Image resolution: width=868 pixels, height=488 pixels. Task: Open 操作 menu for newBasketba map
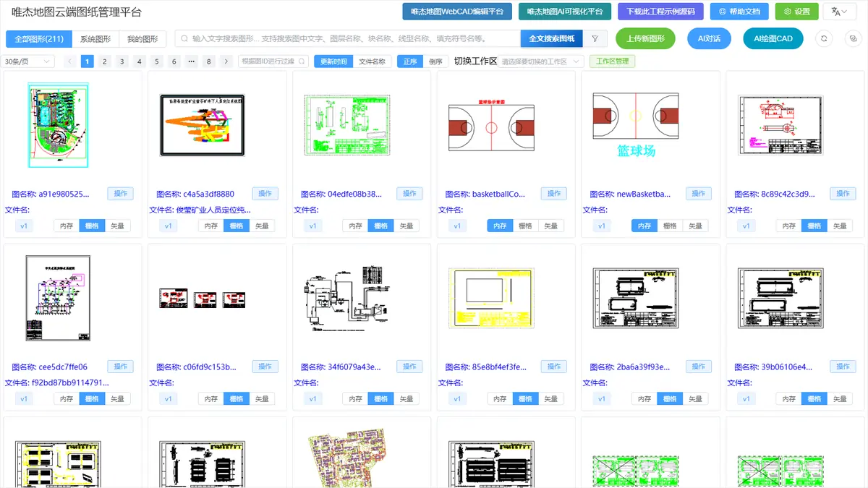point(699,194)
